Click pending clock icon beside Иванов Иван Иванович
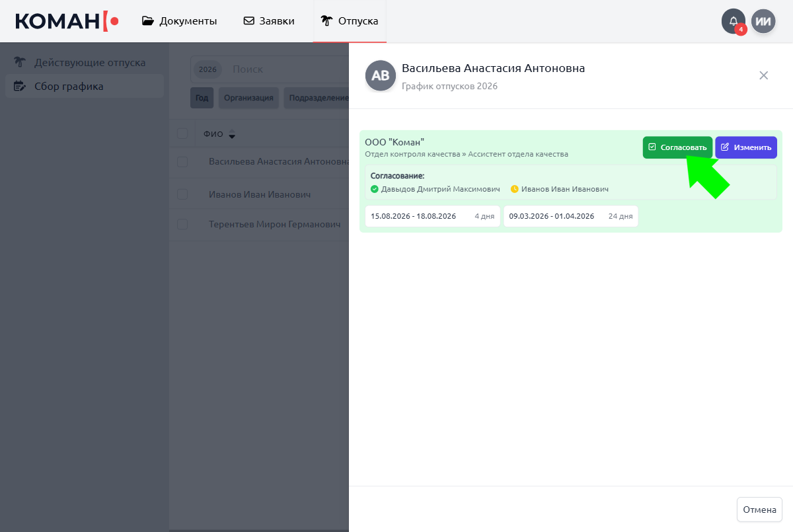This screenshot has height=532, width=793. tap(515, 189)
